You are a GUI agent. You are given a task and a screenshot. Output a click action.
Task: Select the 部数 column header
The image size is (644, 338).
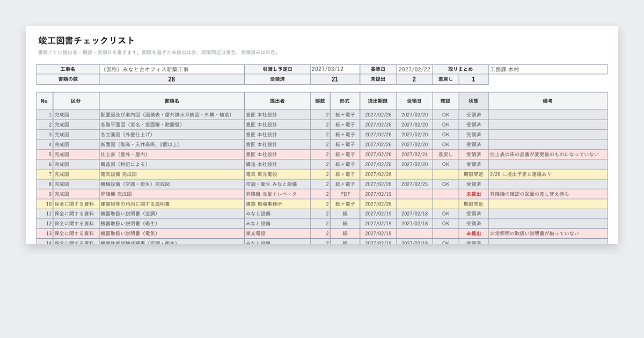click(x=320, y=101)
